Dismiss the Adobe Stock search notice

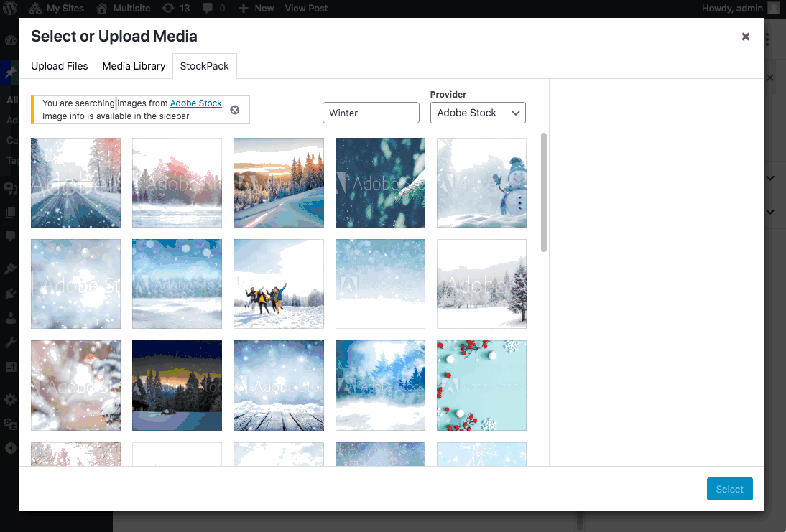pos(235,110)
